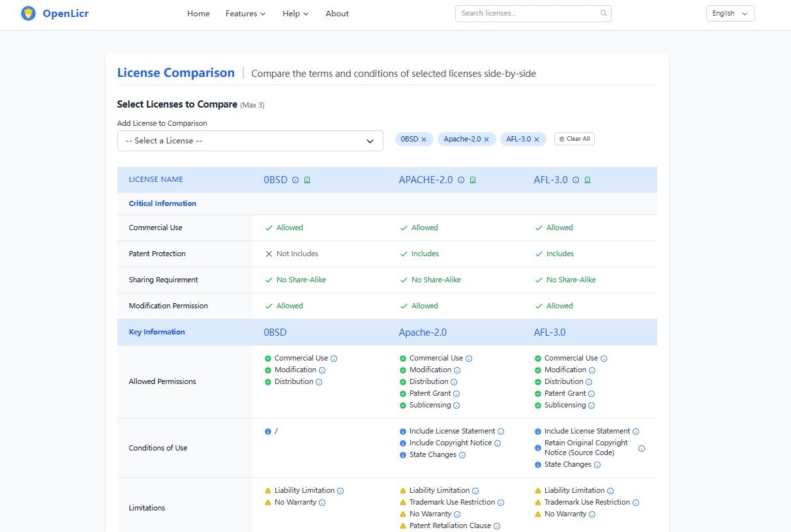The image size is (791, 532).
Task: Click the info icon beside 0BSD Distribution
Action: point(319,382)
